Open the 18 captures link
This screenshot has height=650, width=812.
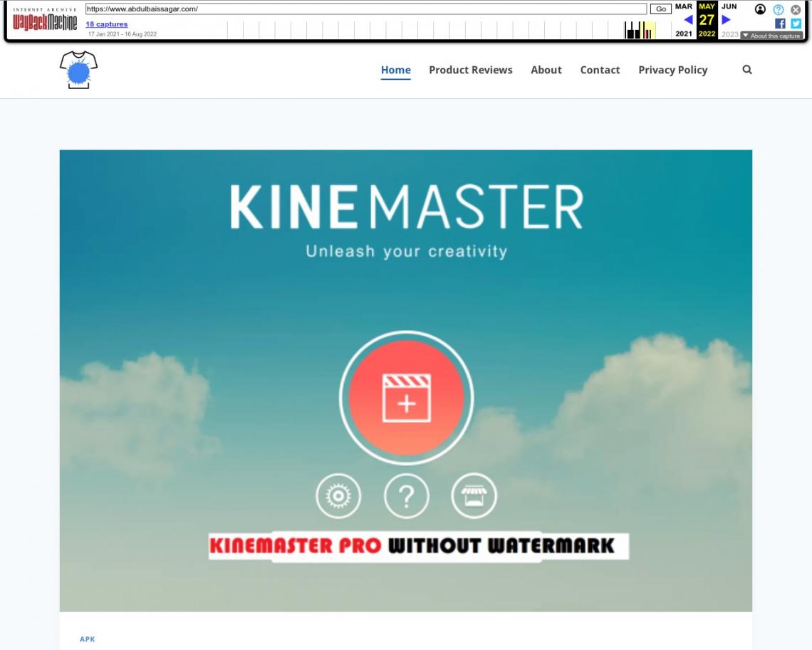click(x=107, y=24)
